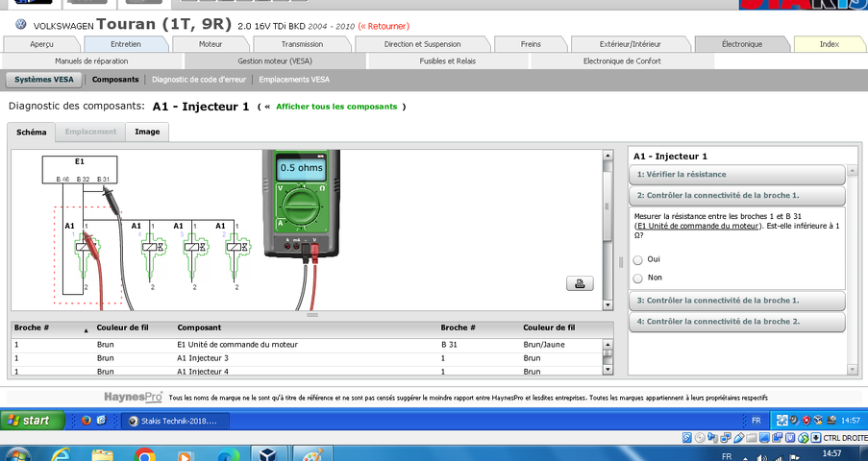Click the schema panel vertical scrollbar

[607, 230]
